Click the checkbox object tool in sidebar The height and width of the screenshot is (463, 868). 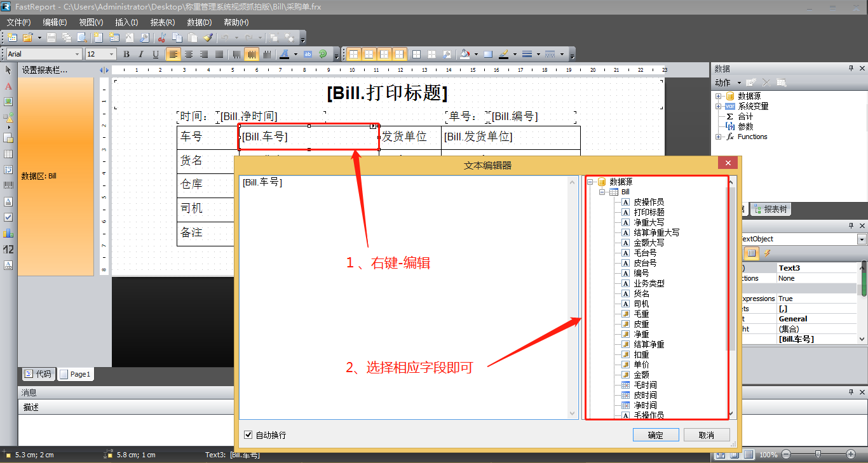(x=8, y=217)
